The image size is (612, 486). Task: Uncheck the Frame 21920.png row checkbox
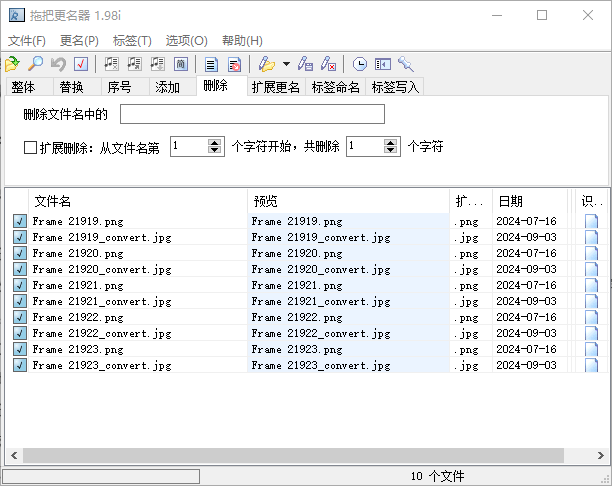tap(20, 253)
